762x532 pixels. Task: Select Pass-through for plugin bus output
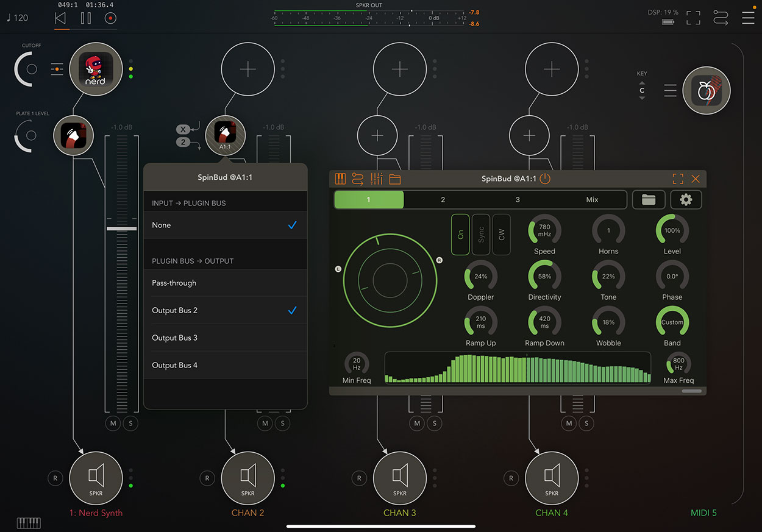tap(226, 283)
